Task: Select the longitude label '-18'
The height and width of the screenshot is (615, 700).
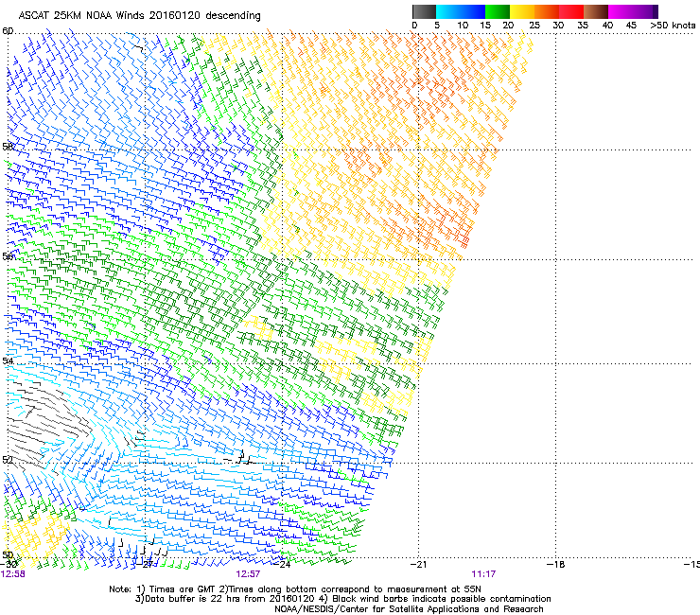Action: pos(556,564)
